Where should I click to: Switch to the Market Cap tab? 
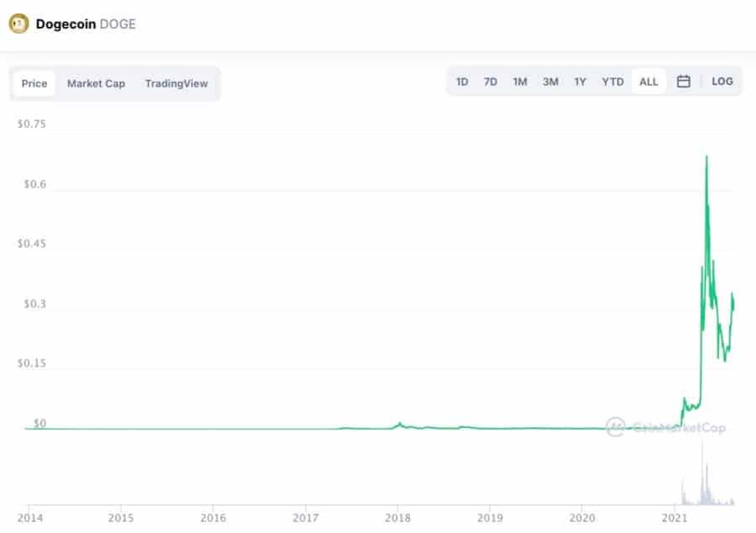coord(96,83)
